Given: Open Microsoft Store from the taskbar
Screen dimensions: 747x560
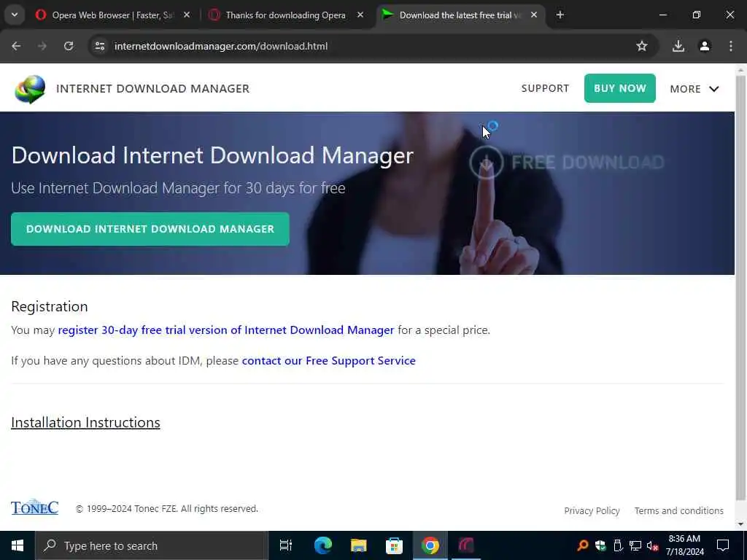Looking at the screenshot, I should (x=394, y=545).
